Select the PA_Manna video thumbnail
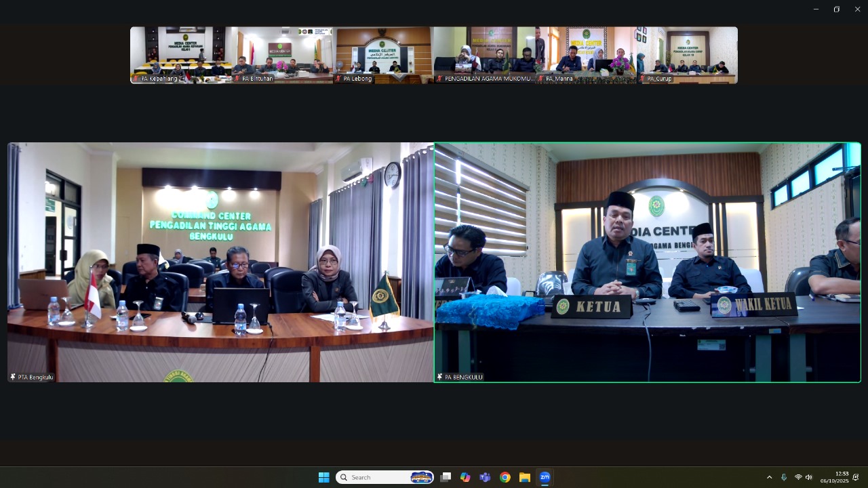Image resolution: width=868 pixels, height=488 pixels. pos(586,55)
